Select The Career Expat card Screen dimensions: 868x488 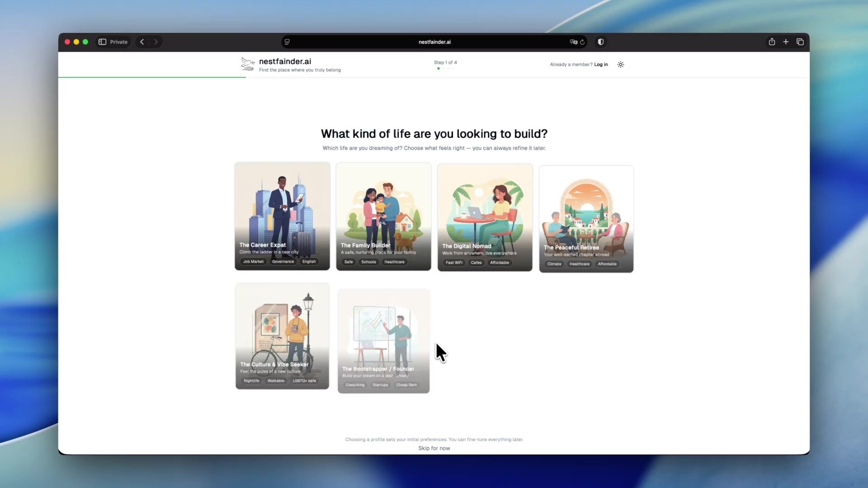[x=282, y=216]
